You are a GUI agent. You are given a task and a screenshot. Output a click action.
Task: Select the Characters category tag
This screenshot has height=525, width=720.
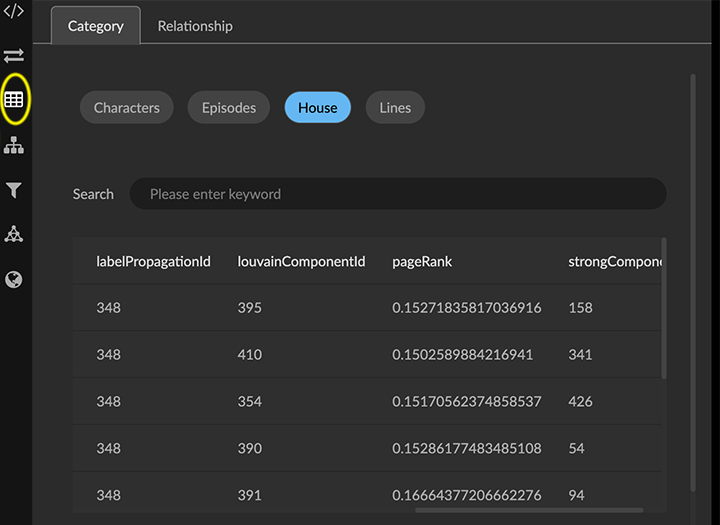pyautogui.click(x=127, y=107)
